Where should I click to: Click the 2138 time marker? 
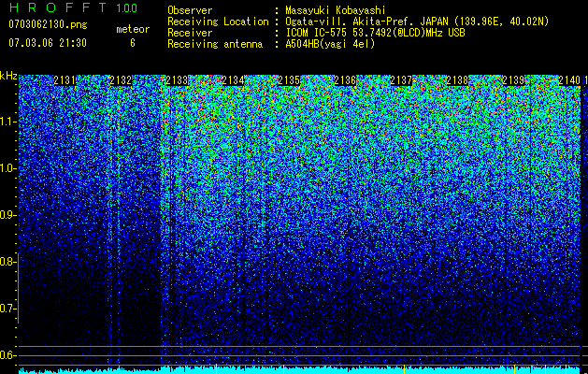(x=457, y=80)
